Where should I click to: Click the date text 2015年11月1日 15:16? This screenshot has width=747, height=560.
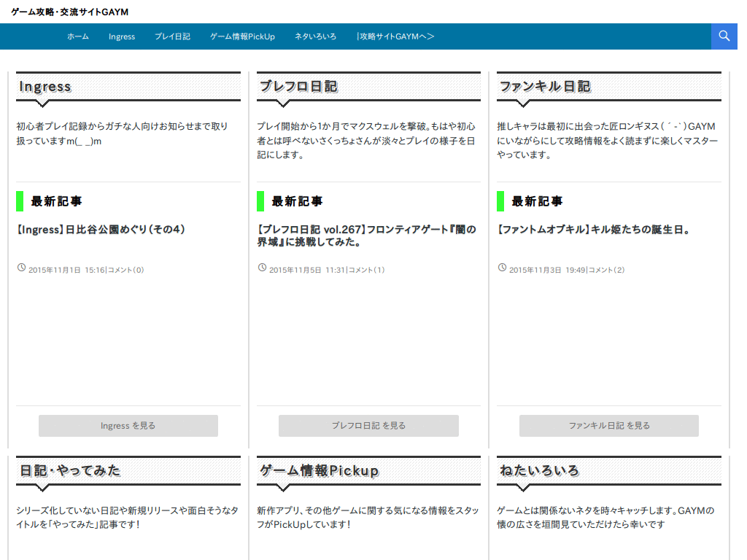click(x=66, y=270)
